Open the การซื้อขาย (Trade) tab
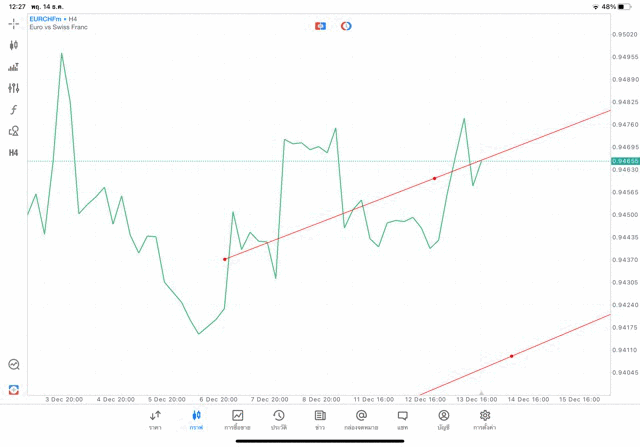This screenshot has height=447, width=640. [x=238, y=420]
